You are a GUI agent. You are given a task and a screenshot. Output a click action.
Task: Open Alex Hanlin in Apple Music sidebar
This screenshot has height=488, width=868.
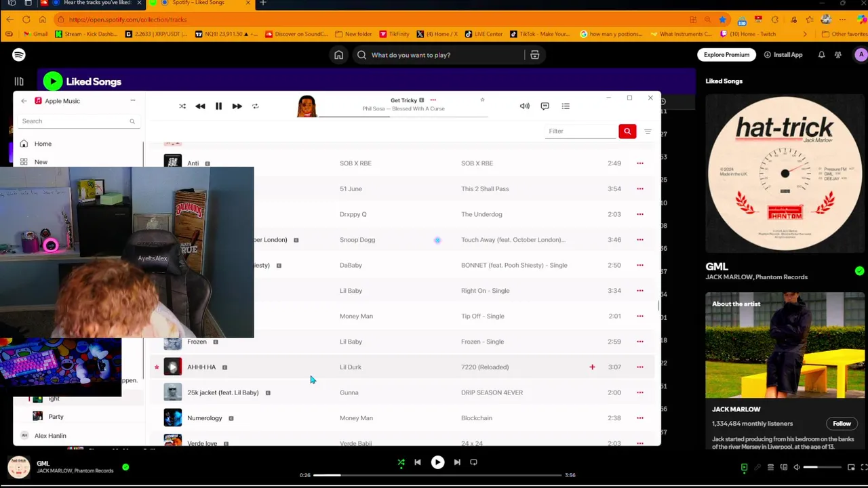pos(50,436)
